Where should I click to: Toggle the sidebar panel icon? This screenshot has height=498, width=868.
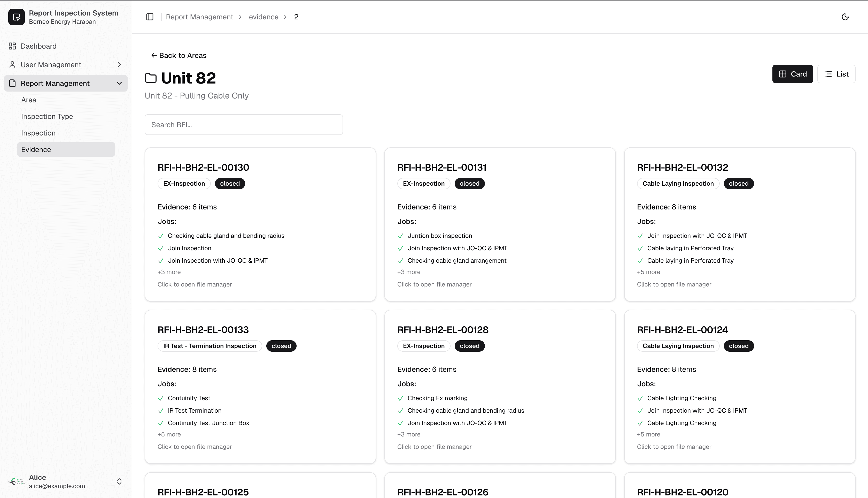point(150,17)
